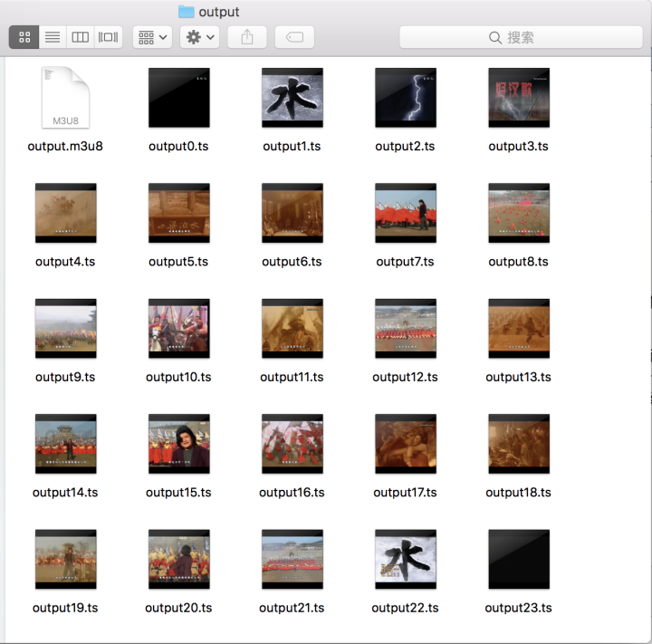The height and width of the screenshot is (644, 652).
Task: Select the output18.ts video file
Action: (x=518, y=444)
